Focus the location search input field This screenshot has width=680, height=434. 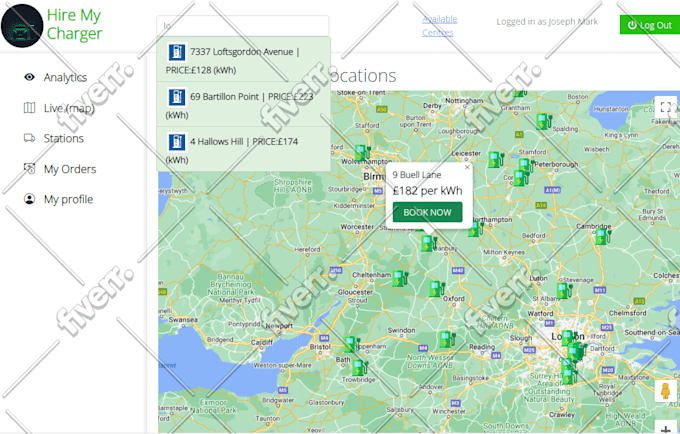coord(242,26)
